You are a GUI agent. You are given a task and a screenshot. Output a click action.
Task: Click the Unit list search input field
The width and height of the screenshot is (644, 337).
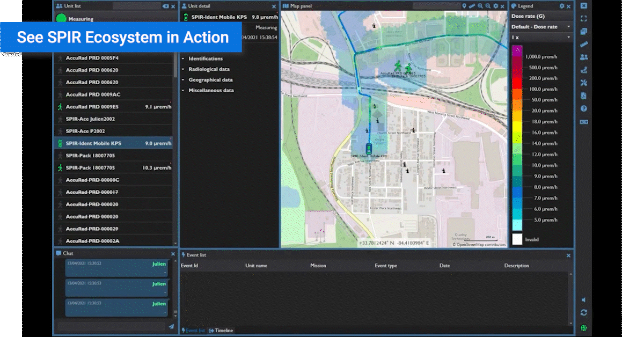point(137,6)
